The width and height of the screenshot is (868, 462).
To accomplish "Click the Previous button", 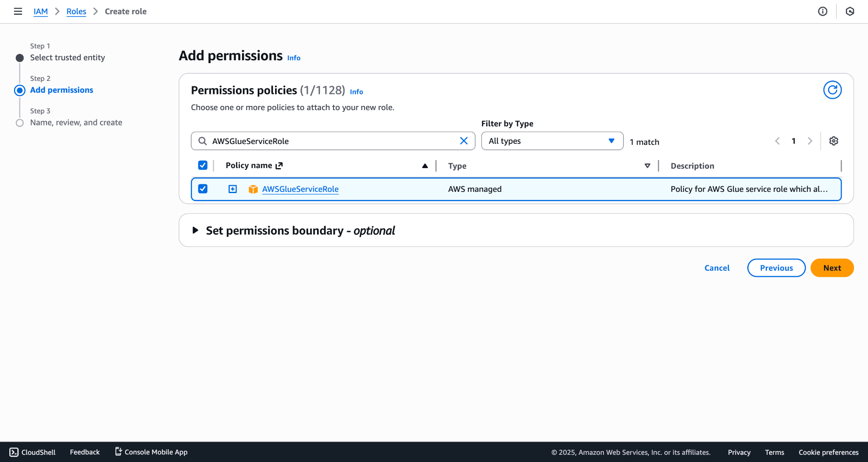I will click(x=776, y=268).
